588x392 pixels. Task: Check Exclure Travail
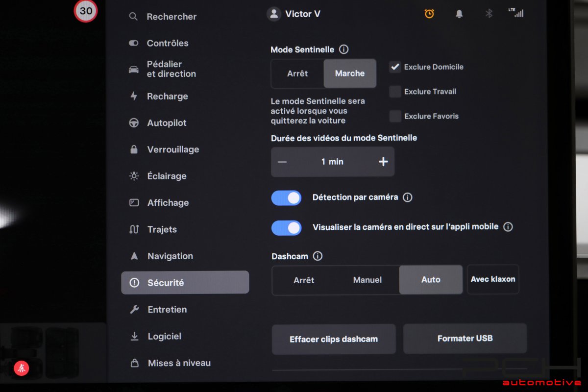(395, 92)
